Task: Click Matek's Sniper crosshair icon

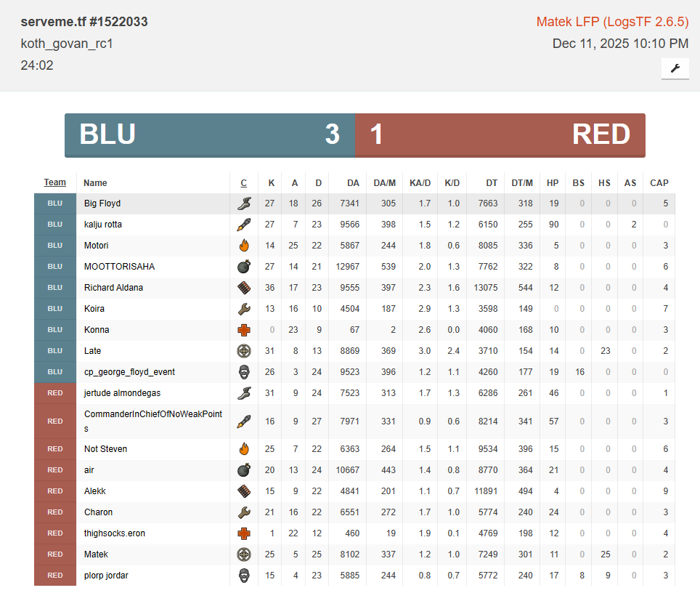Action: [x=244, y=554]
